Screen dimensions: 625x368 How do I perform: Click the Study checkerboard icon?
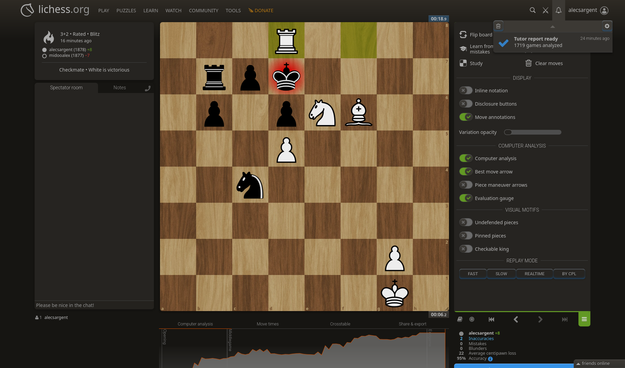[463, 63]
